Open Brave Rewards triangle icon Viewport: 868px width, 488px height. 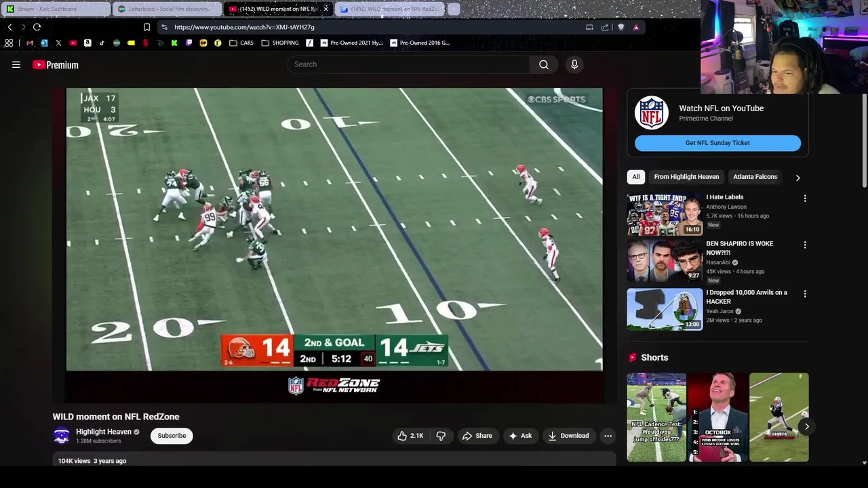636,27
